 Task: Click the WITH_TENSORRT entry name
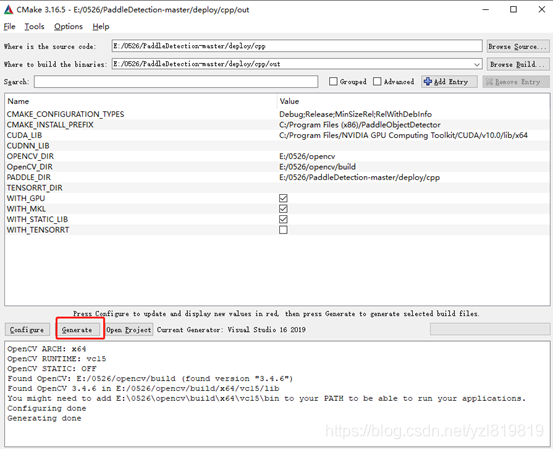click(x=38, y=230)
